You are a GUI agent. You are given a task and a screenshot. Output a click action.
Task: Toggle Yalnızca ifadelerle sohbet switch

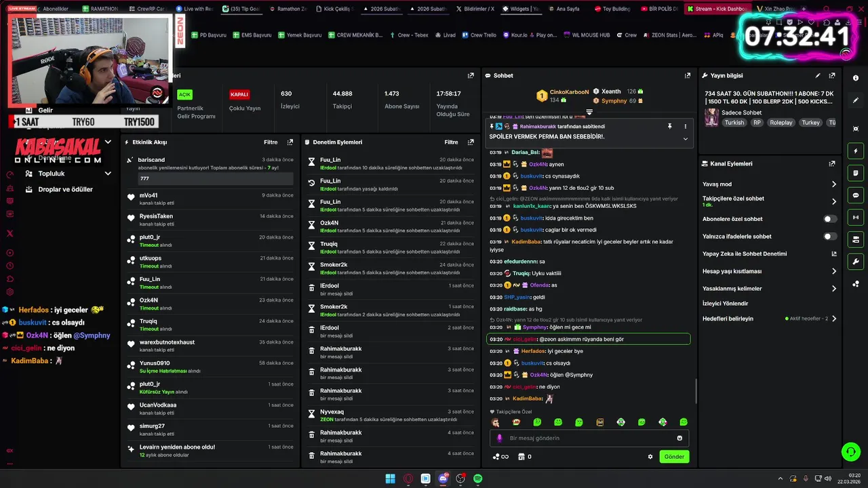click(830, 237)
